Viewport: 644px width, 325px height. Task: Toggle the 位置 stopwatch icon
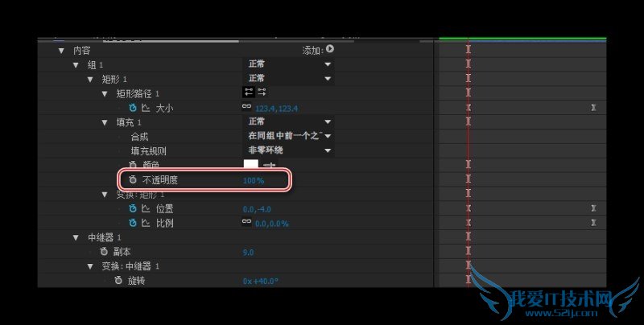click(133, 208)
